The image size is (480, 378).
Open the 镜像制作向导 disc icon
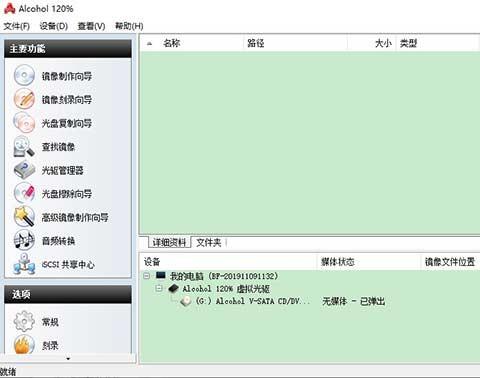(24, 75)
